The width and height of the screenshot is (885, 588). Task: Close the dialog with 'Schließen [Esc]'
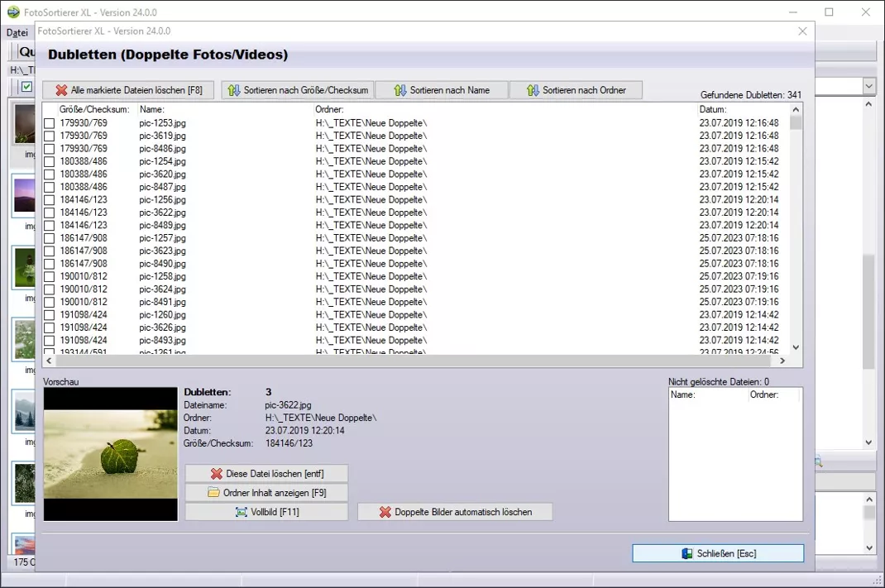(x=717, y=553)
